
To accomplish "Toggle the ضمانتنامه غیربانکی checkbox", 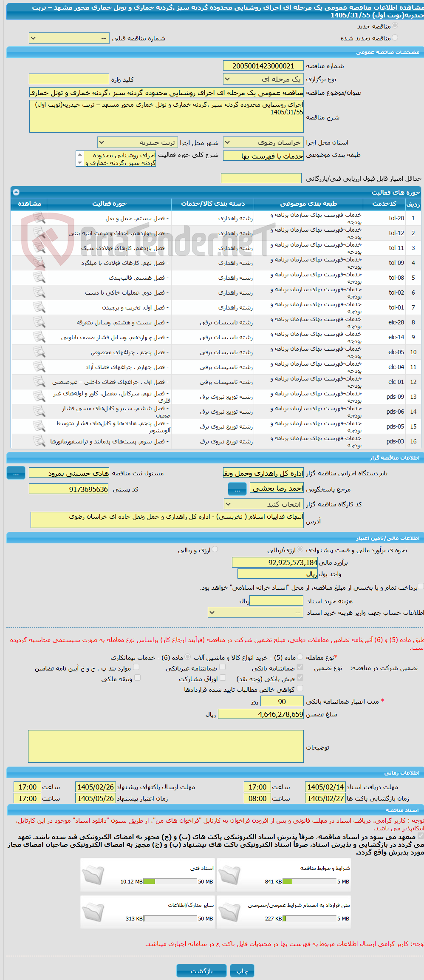I will point(222,668).
